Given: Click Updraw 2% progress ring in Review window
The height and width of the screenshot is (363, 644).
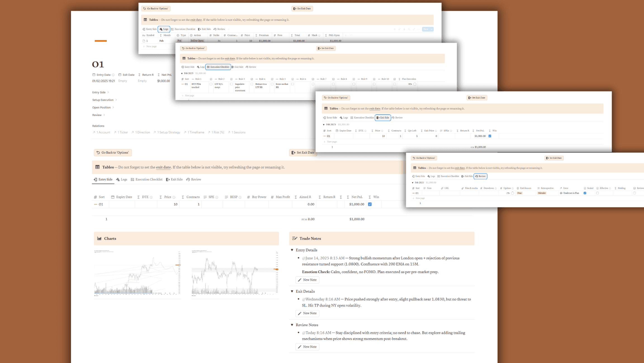Looking at the screenshot, I should coord(512,193).
